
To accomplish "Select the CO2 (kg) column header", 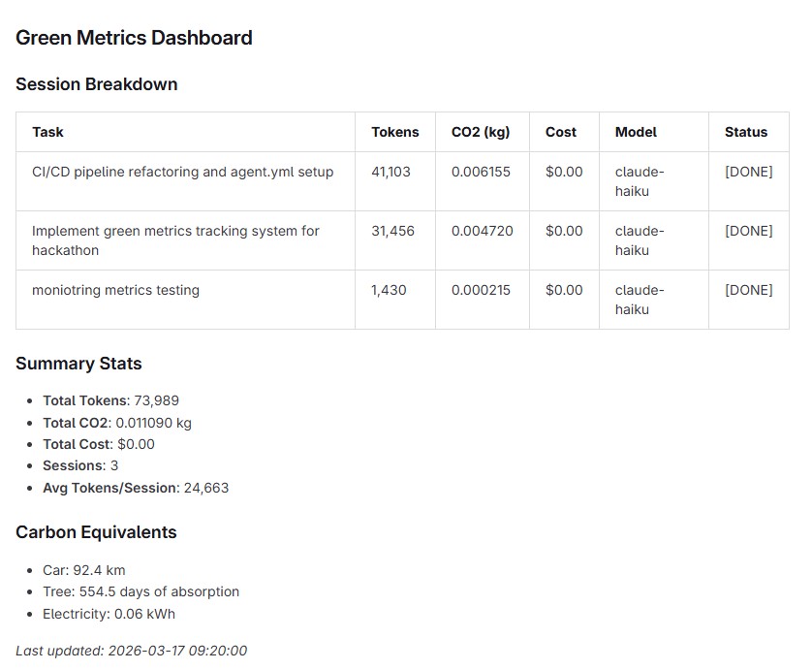I will (x=481, y=132).
